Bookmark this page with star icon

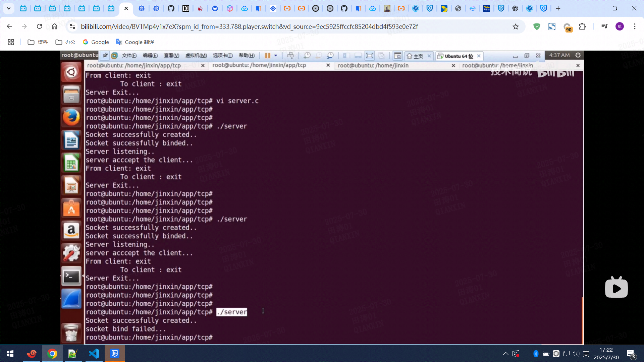[x=516, y=26]
